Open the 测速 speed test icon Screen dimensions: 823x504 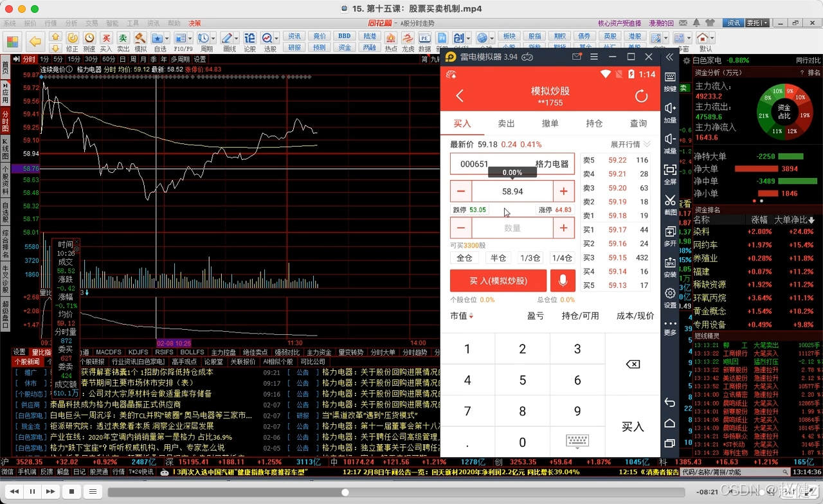[89, 42]
